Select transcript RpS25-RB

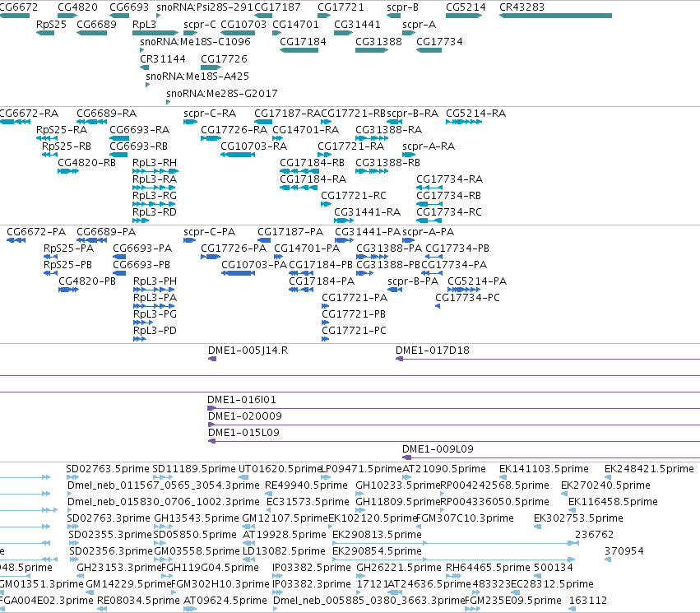pos(67,146)
